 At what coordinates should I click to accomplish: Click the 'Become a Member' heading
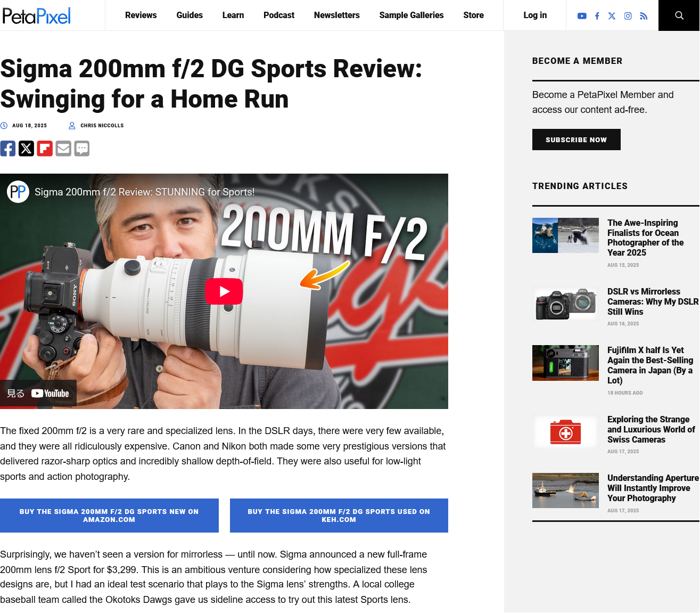point(577,61)
